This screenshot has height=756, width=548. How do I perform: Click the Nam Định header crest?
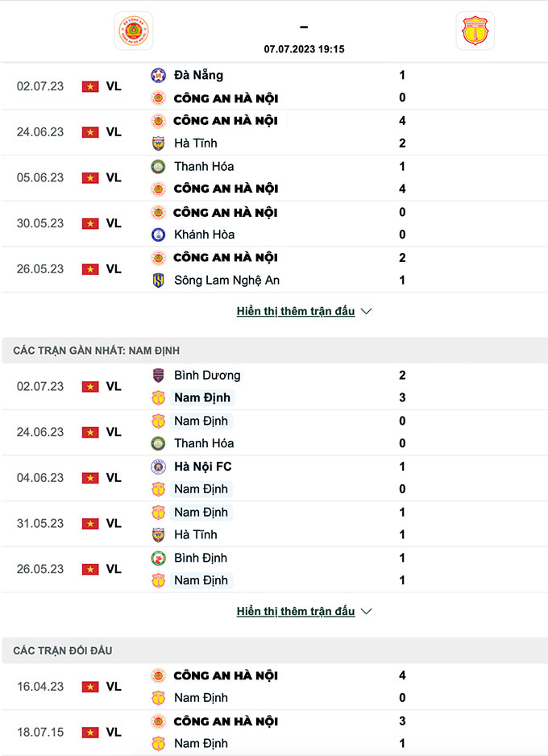[475, 31]
